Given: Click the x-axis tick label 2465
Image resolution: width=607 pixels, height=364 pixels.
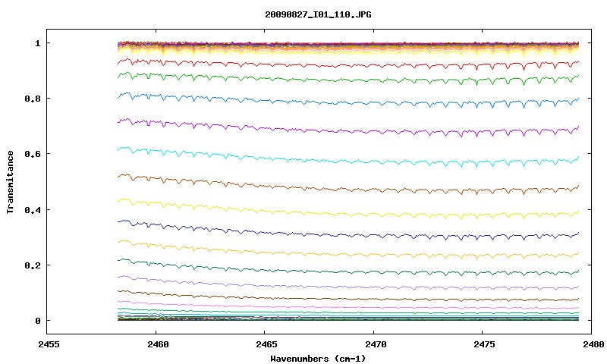Looking at the screenshot, I should (x=266, y=344).
